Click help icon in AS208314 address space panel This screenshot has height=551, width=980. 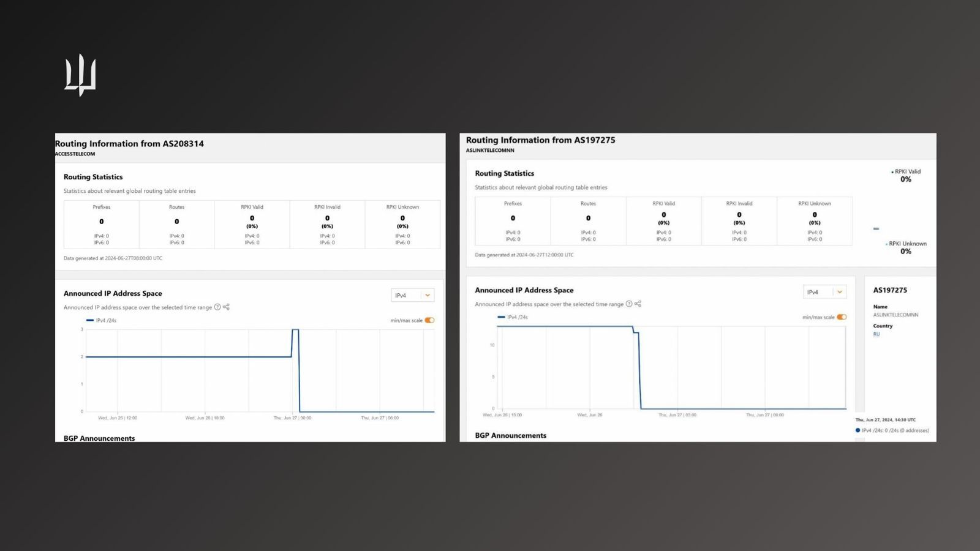click(x=217, y=307)
